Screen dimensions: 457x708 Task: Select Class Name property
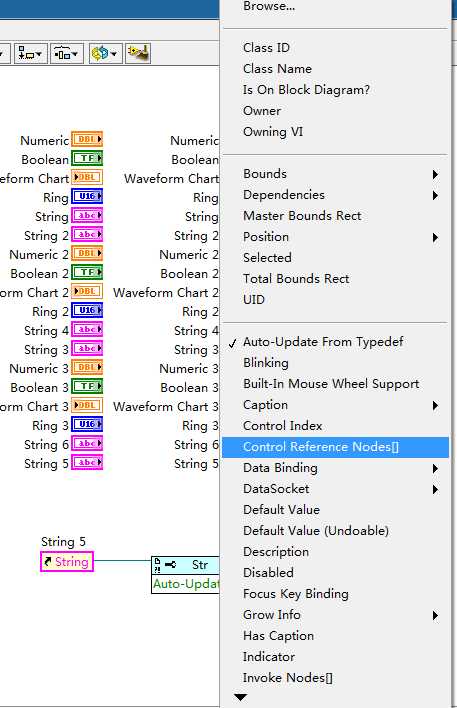point(335,69)
